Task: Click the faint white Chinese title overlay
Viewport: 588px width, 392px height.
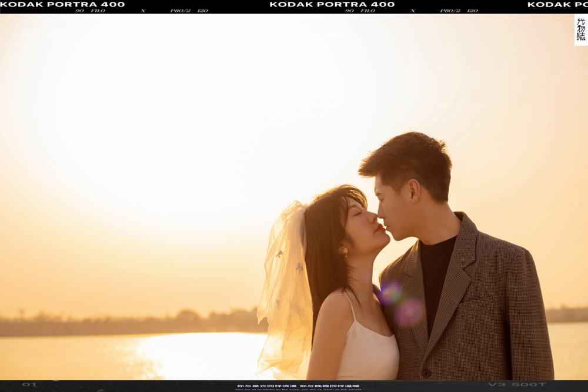Action: click(x=41, y=35)
